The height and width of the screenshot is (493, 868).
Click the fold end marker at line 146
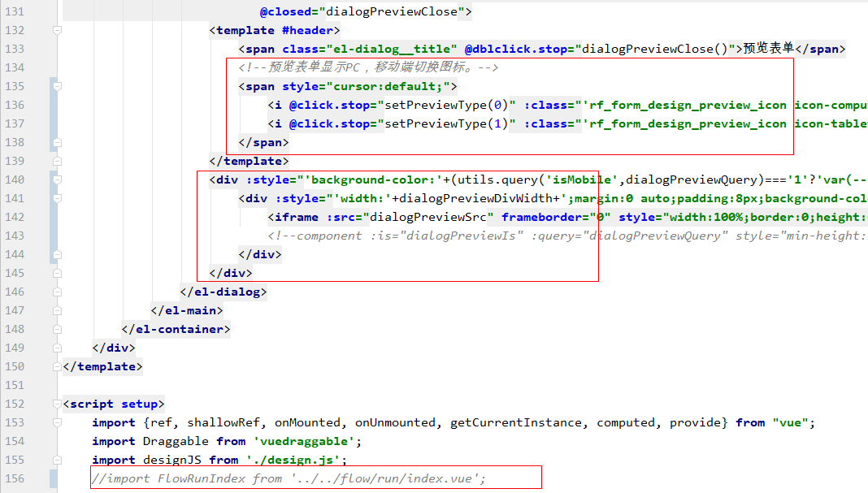[x=57, y=292]
